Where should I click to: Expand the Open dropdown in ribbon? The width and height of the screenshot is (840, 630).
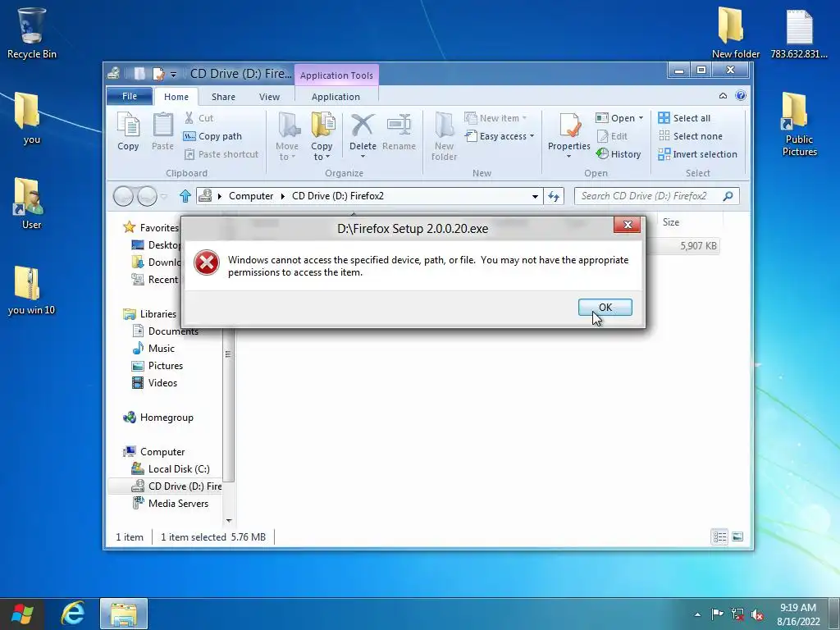click(619, 118)
